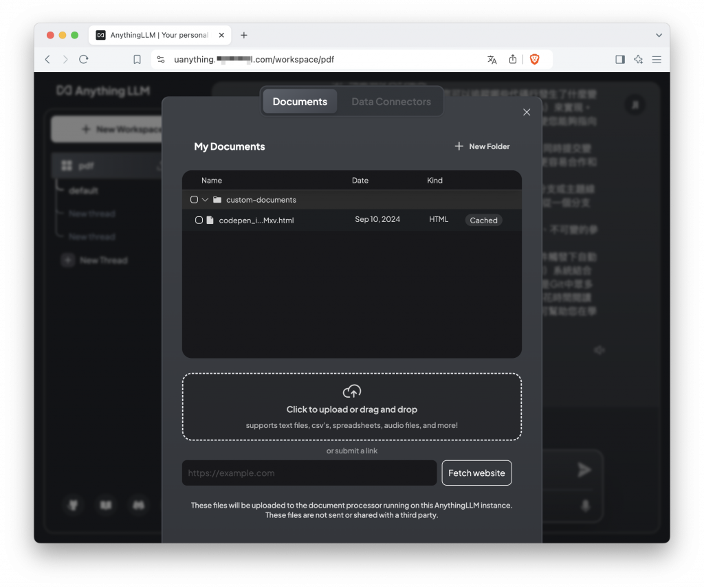704x588 pixels.
Task: Close the AnythingLLM browser tab
Action: (x=221, y=35)
